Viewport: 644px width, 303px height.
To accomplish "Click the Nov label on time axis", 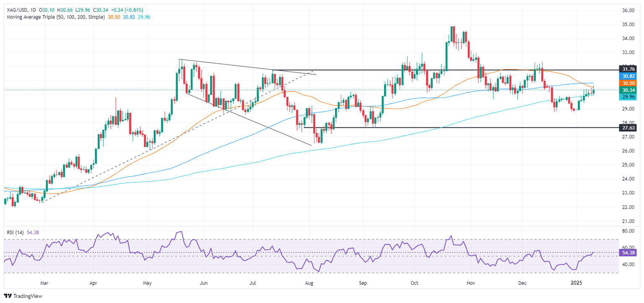I will pos(470,283).
